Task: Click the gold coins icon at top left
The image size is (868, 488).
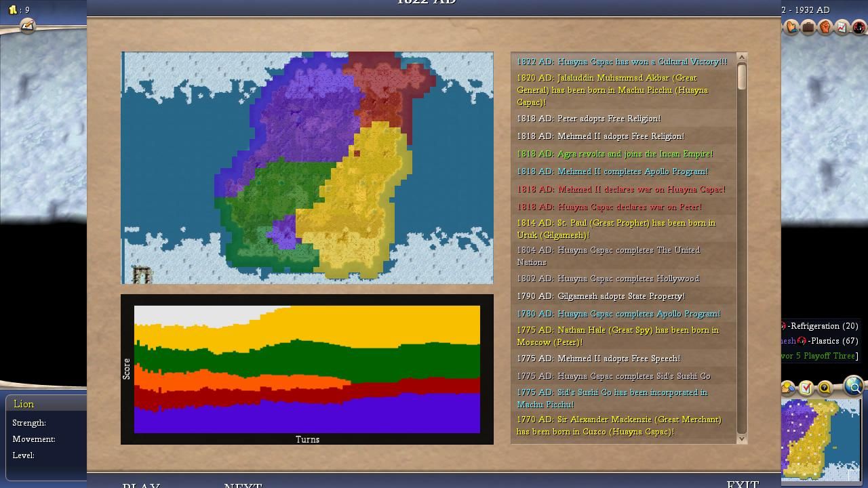Action: click(x=12, y=9)
